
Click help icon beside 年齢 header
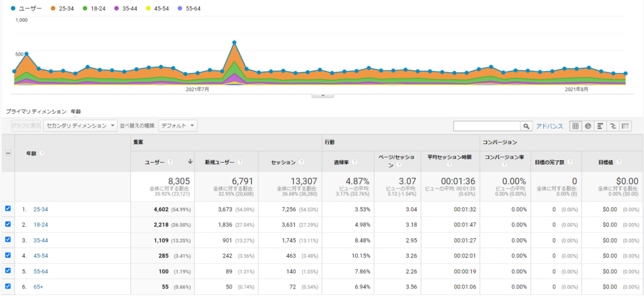click(42, 153)
